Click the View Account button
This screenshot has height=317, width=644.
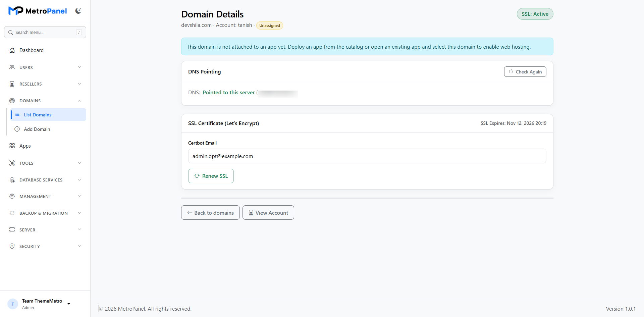pyautogui.click(x=268, y=213)
